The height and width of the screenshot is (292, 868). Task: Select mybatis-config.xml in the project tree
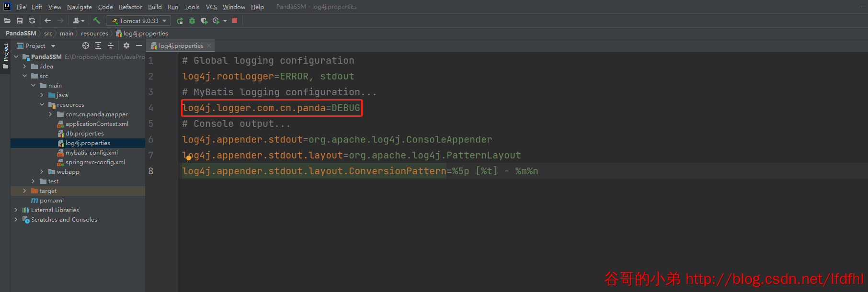click(x=91, y=152)
